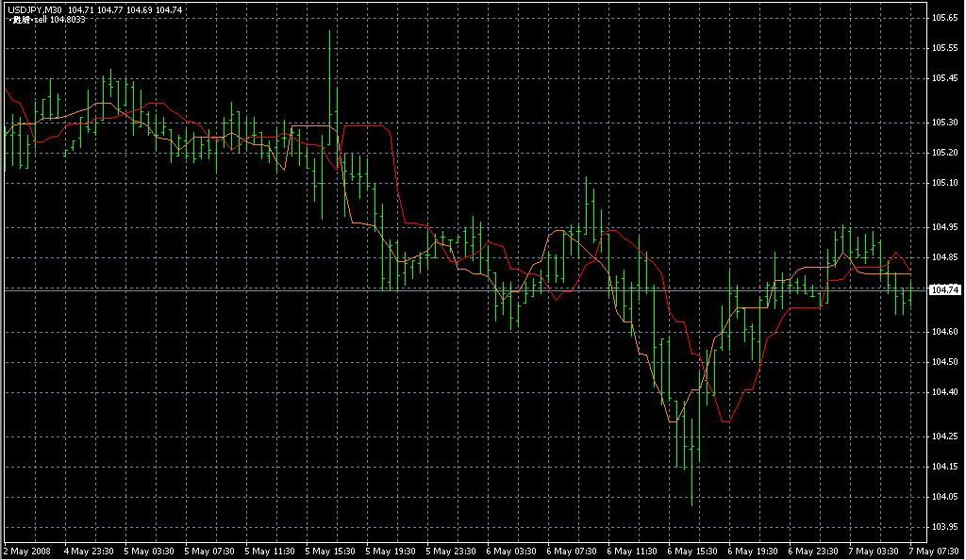Click the 7 May 07:30 time label

click(x=934, y=551)
